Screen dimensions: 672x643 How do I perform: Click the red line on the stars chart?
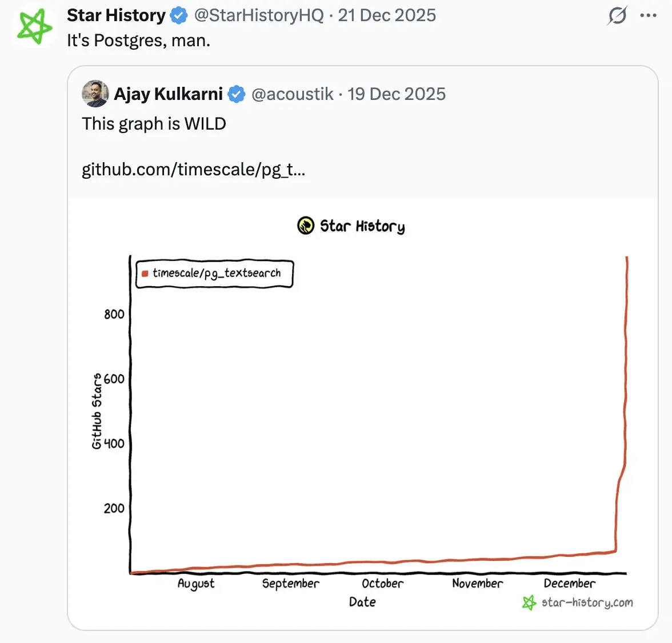625,400
